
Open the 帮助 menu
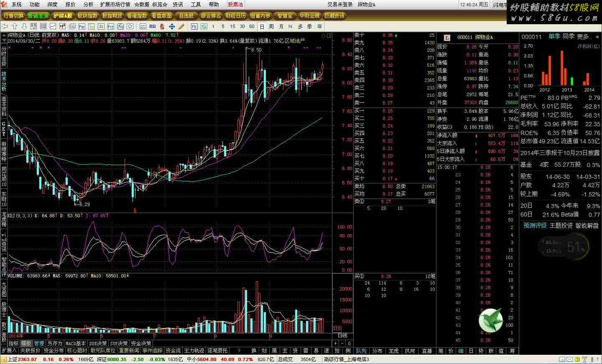tap(214, 4)
